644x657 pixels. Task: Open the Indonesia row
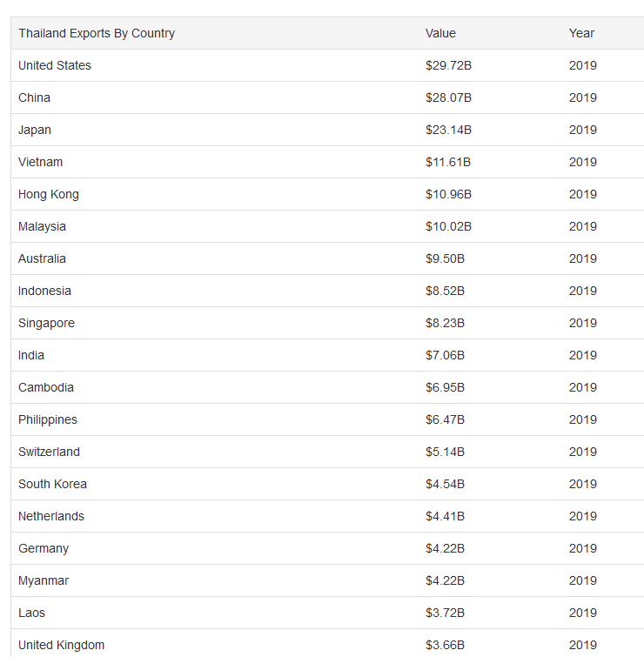tap(44, 291)
